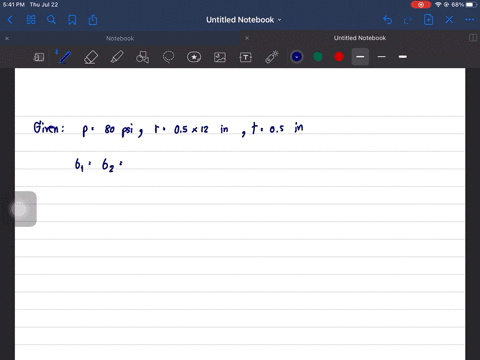Tap the 5:41 PM clock
This screenshot has width=480, height=360.
tap(14, 5)
